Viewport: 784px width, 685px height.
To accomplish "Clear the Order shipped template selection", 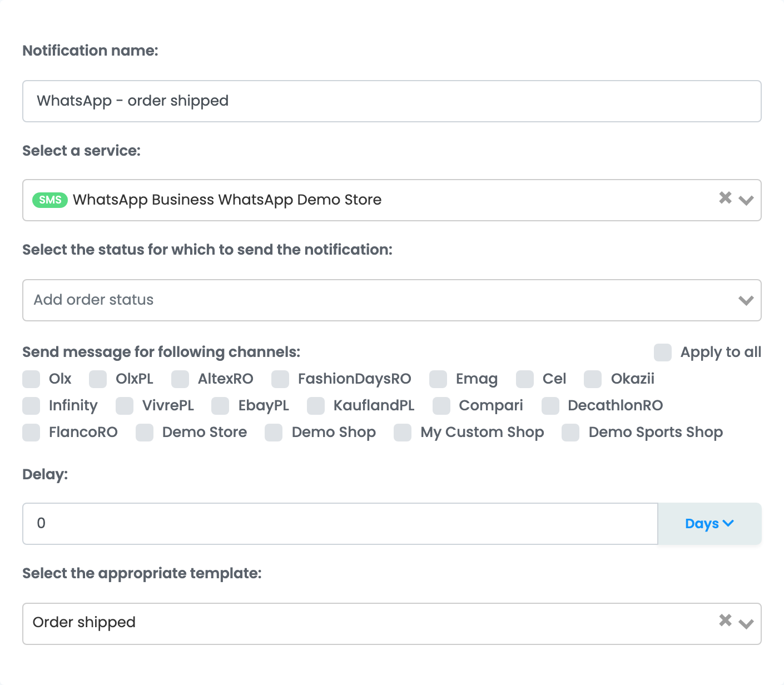I will click(x=725, y=620).
